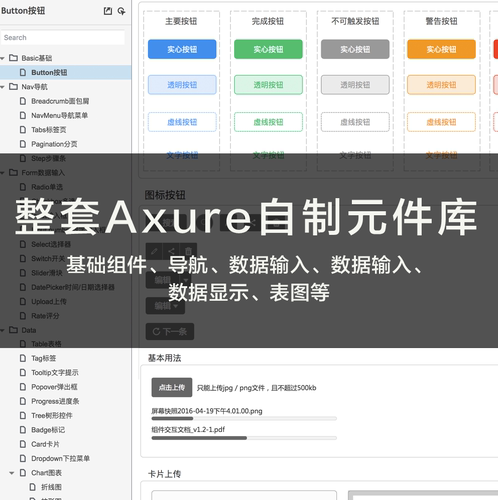Open the Radio单选 page
The image size is (498, 500).
47,187
